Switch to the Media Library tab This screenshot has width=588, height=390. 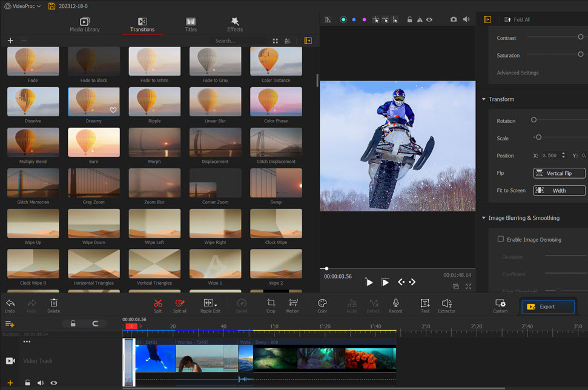(x=84, y=24)
